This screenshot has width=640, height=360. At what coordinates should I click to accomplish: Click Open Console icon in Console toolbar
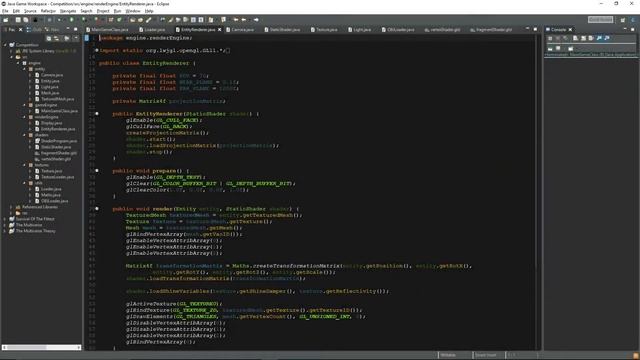pyautogui.click(x=570, y=49)
